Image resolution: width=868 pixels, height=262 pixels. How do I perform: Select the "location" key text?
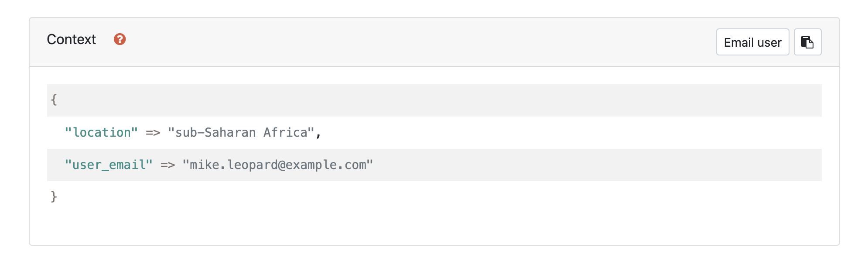click(101, 132)
